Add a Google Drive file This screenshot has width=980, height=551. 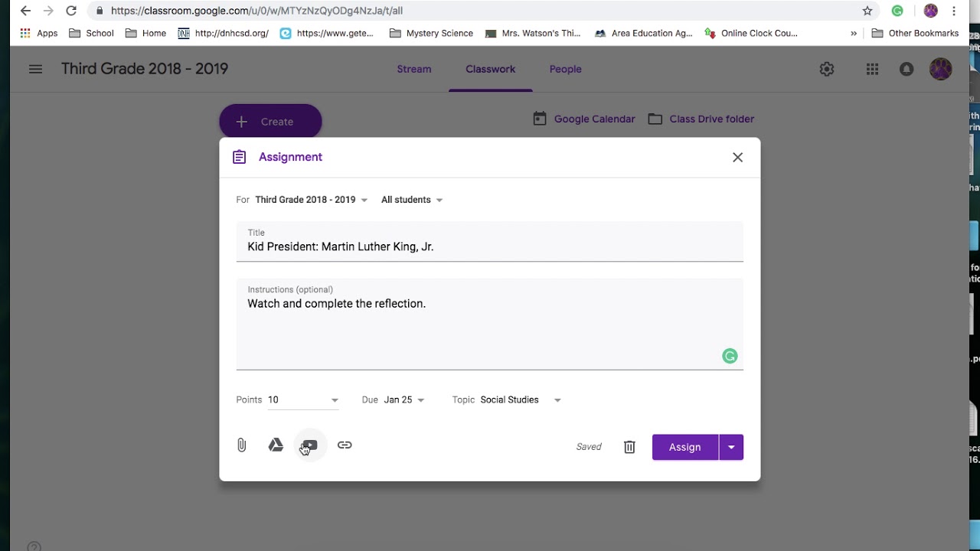point(276,445)
